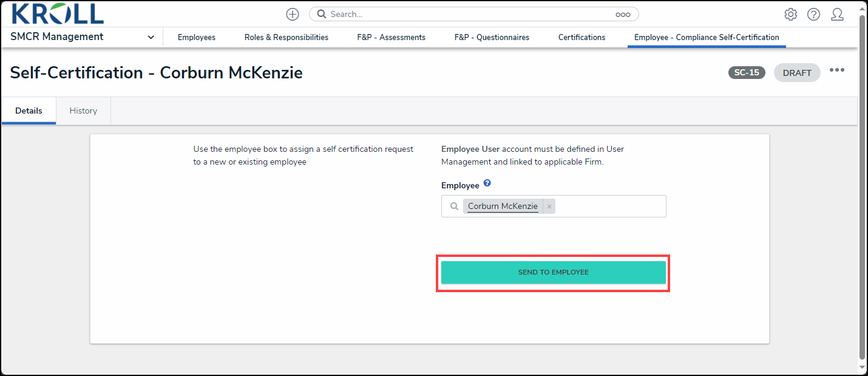868x376 pixels.
Task: Open the help question mark icon
Action: point(813,14)
